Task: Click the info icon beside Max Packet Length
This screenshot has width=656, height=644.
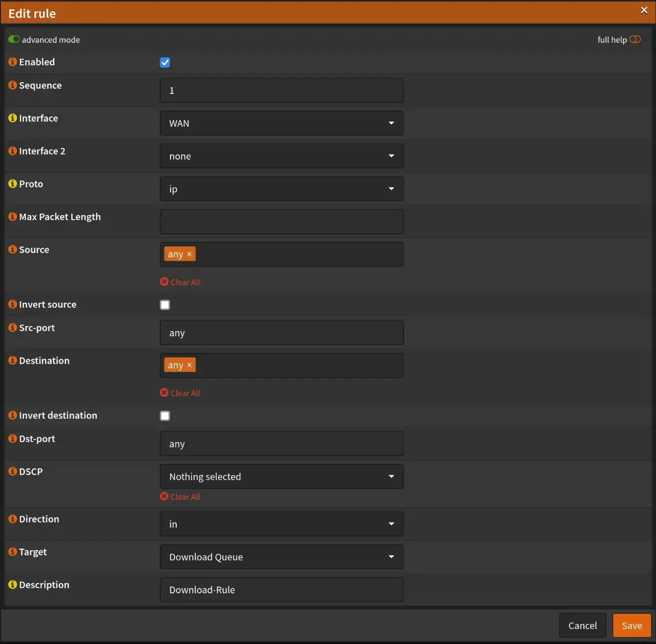Action: 13,217
